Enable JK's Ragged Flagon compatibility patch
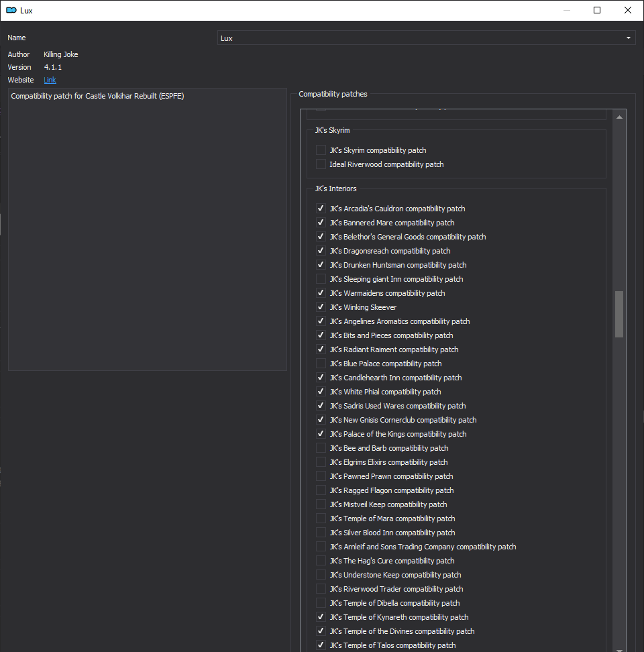 (x=321, y=490)
